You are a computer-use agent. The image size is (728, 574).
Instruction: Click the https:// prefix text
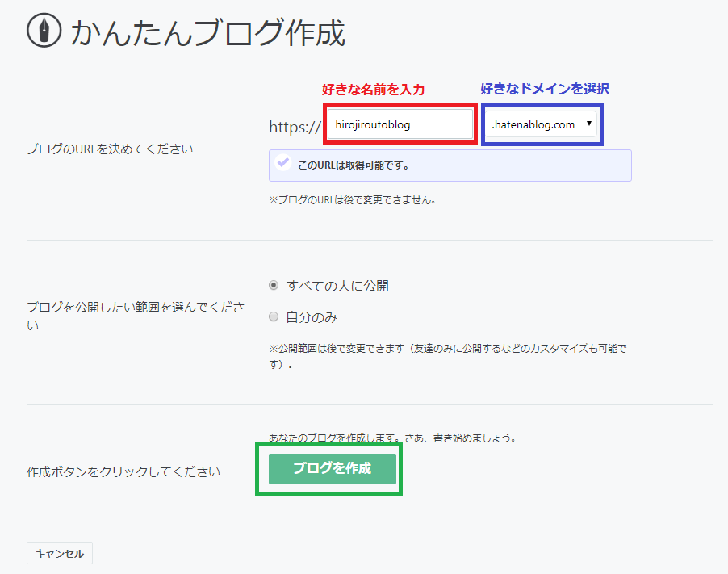(293, 125)
